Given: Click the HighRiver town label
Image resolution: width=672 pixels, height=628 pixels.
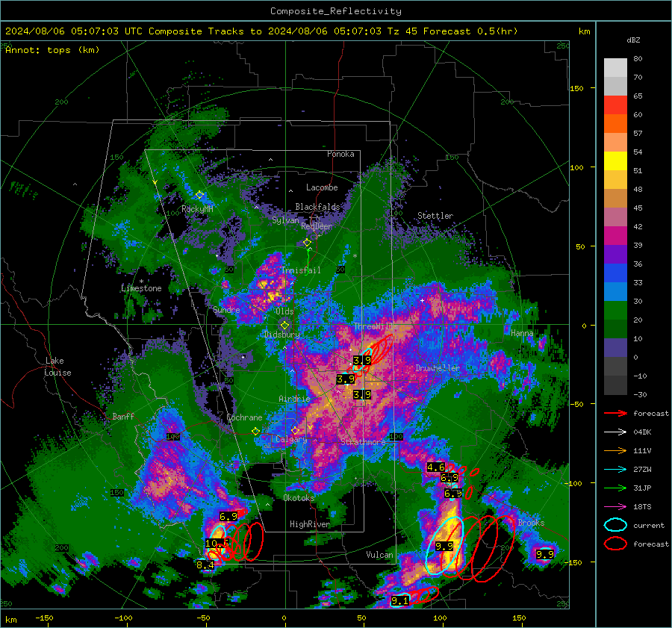Looking at the screenshot, I should (x=309, y=524).
